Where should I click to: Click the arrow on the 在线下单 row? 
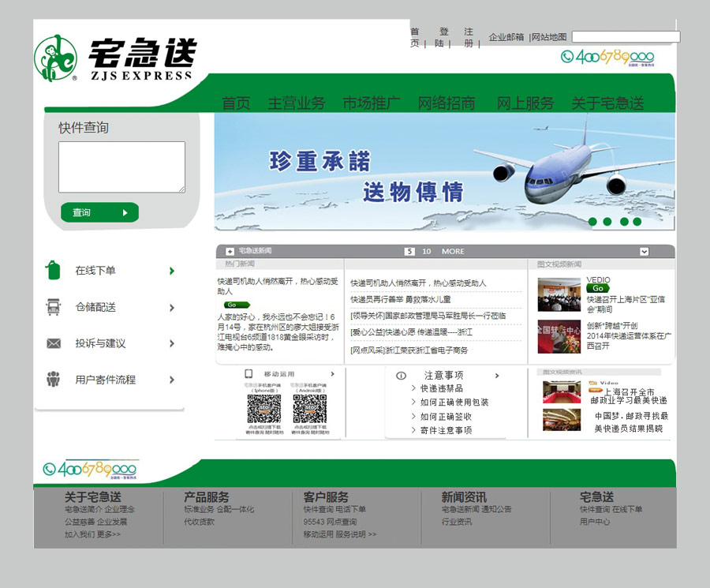[172, 271]
